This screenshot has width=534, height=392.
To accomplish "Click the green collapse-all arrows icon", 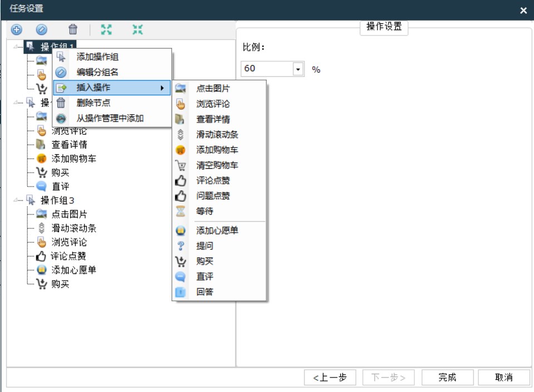I will pos(138,30).
